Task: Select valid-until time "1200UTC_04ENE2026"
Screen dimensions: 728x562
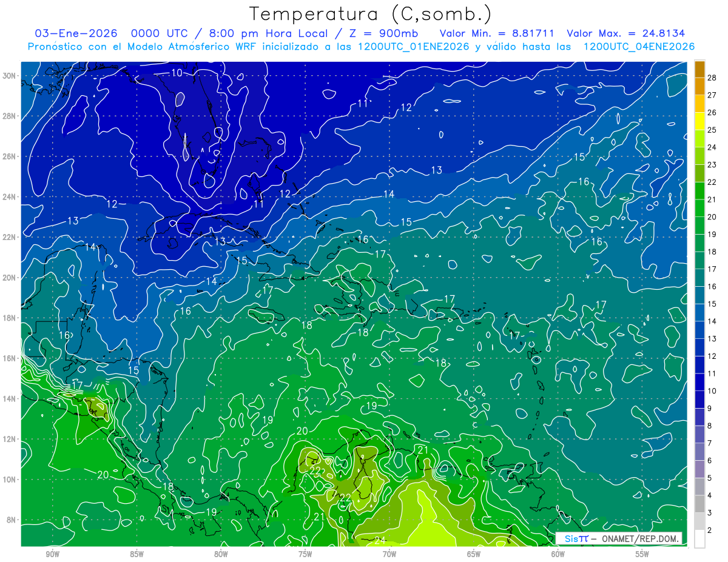Action: (x=639, y=47)
